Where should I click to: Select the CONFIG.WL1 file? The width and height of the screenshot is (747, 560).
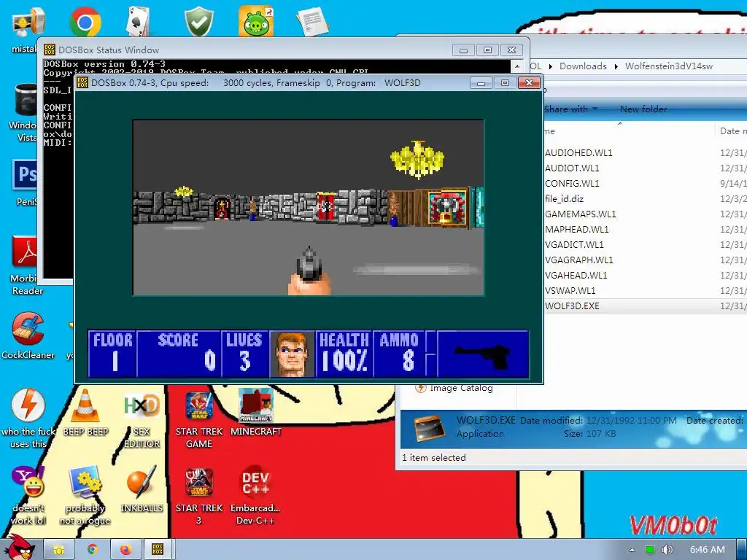[x=572, y=183]
